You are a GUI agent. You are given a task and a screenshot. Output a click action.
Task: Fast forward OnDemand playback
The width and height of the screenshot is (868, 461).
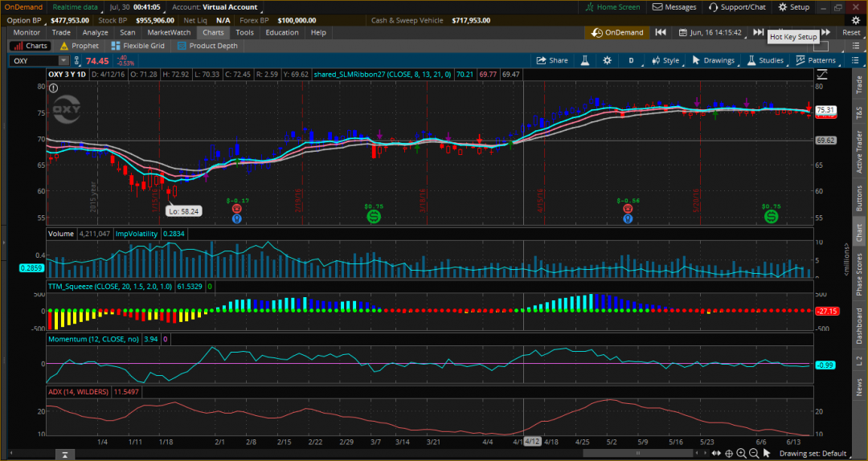(x=825, y=33)
